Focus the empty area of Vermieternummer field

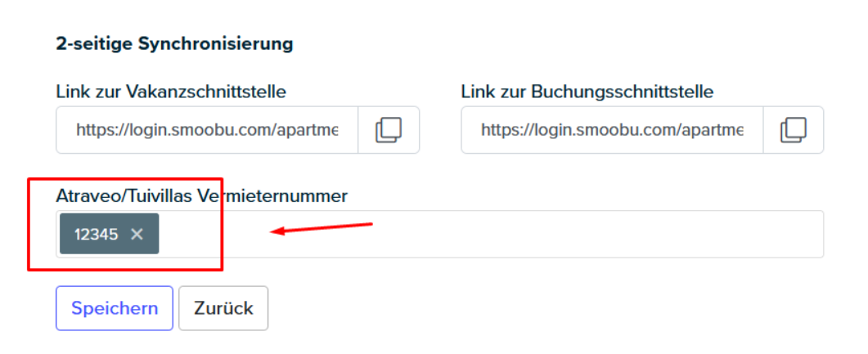point(491,234)
